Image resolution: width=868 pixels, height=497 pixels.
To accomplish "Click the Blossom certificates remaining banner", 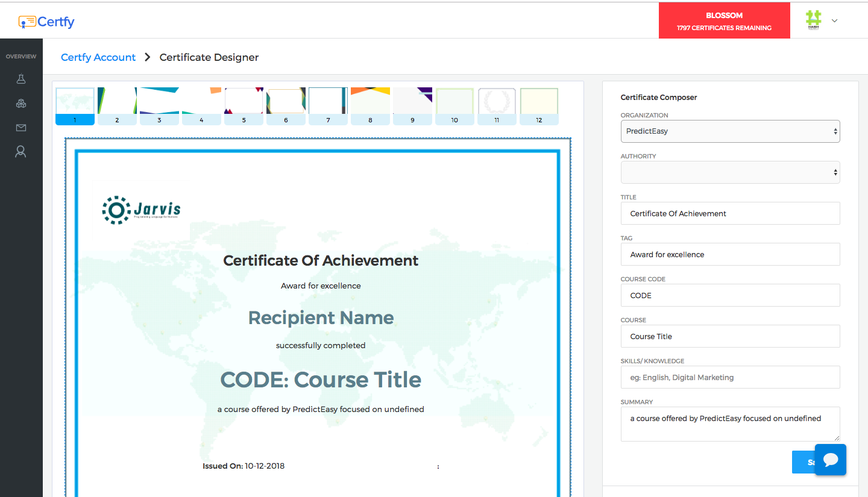I will [x=724, y=21].
